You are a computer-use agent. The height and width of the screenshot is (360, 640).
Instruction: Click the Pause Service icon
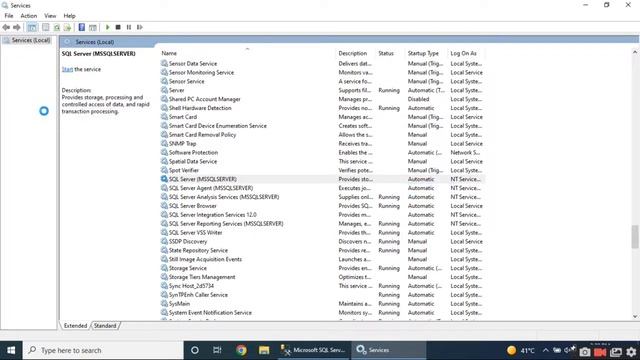coord(129,27)
